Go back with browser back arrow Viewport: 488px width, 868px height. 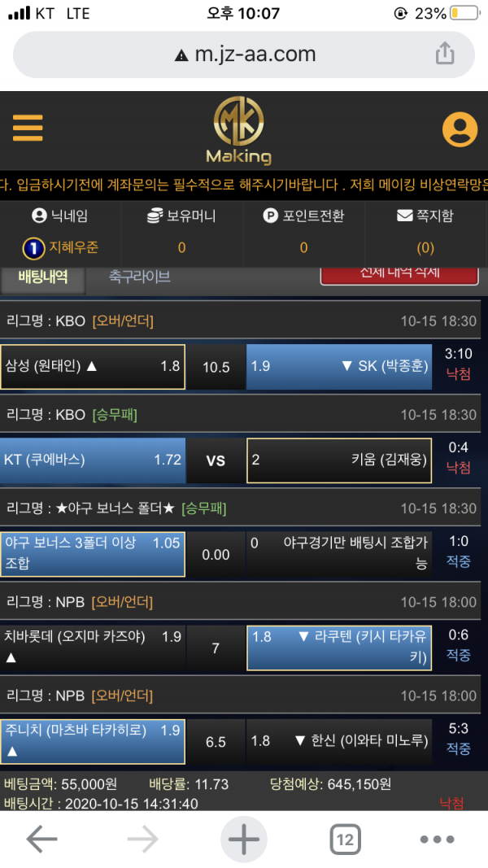42,840
